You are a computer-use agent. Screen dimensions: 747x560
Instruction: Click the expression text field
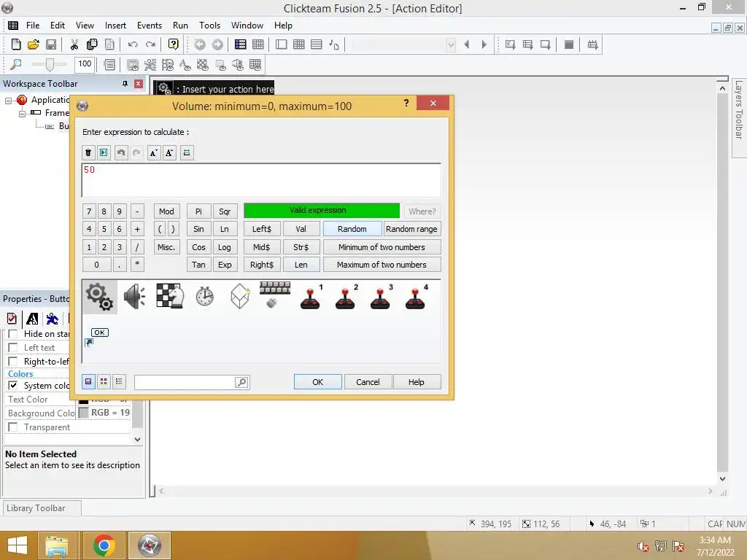coord(261,180)
